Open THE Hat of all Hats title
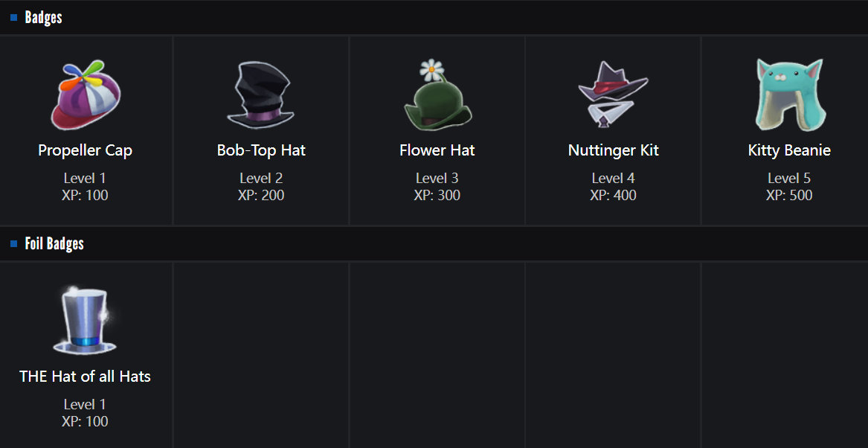 (86, 377)
